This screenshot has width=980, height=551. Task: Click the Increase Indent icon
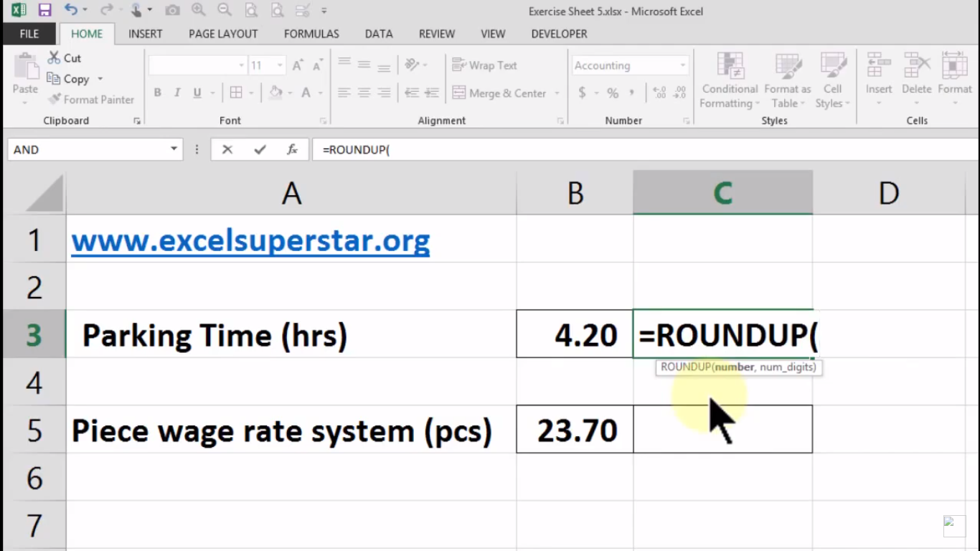tap(432, 93)
